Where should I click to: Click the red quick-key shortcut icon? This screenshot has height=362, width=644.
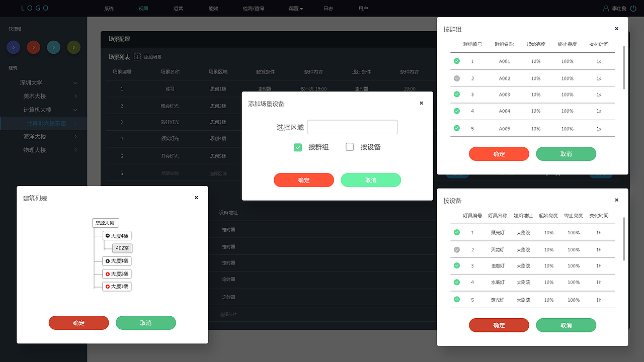(x=33, y=47)
